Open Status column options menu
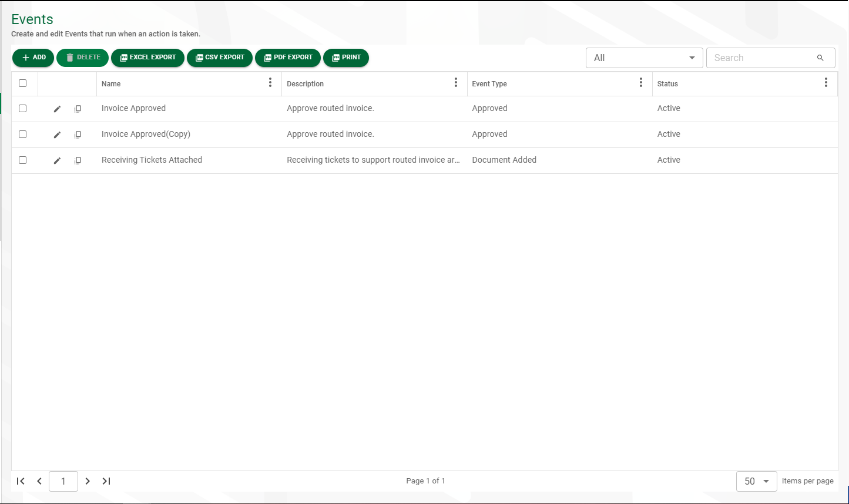The width and height of the screenshot is (849, 504). tap(826, 83)
